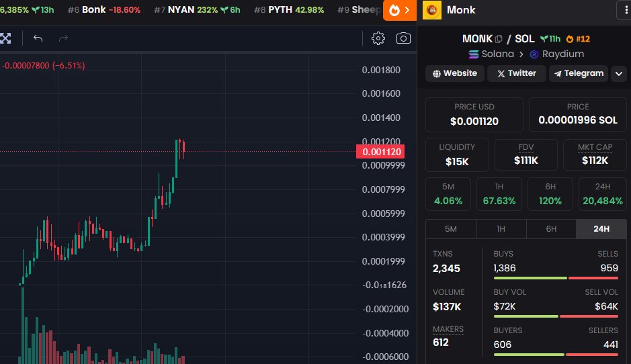Take chart snapshot with camera icon
Viewport: 631px width, 364px height.
point(403,38)
